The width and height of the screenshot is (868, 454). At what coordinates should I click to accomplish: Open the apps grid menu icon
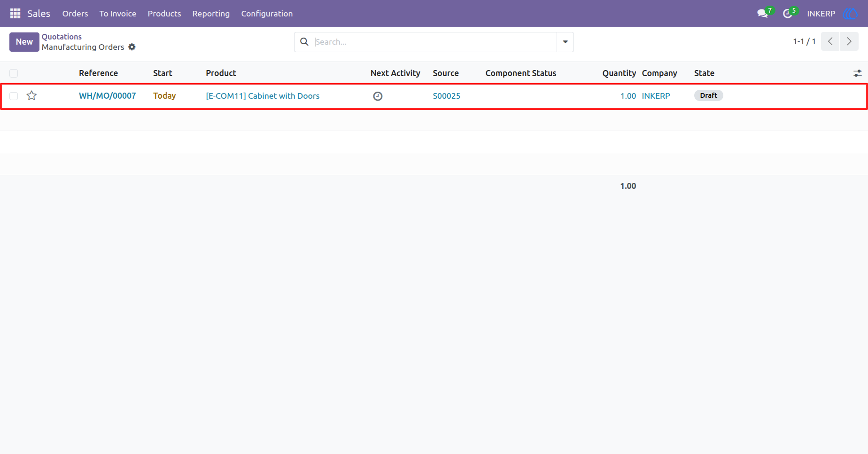click(x=15, y=14)
